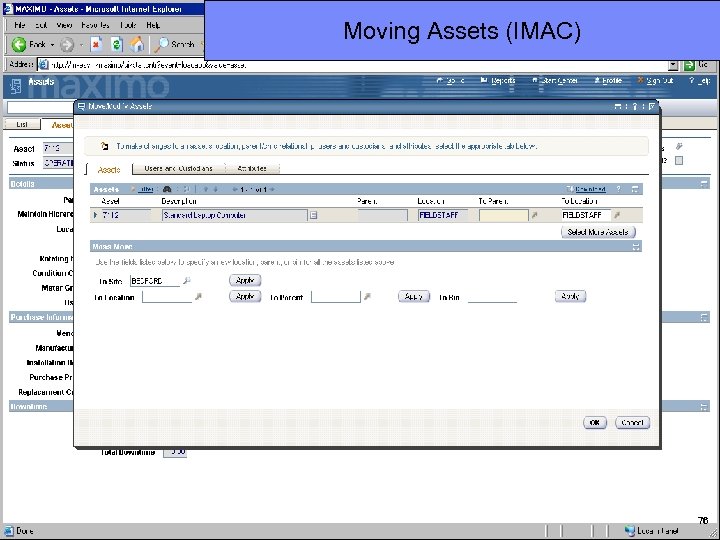Click the To Bin input field
Screen dimensions: 720x540
(492, 297)
